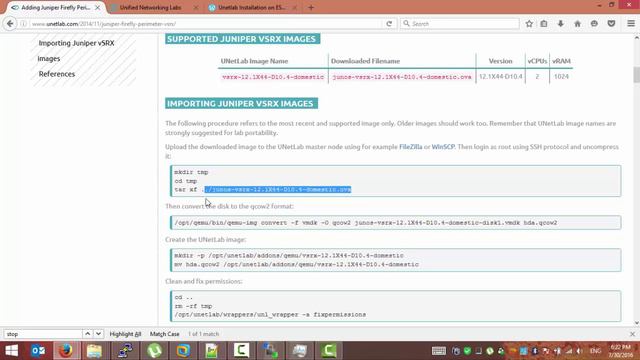Find next match with down arrow
Screen dimensions: 640x360
tap(98, 334)
